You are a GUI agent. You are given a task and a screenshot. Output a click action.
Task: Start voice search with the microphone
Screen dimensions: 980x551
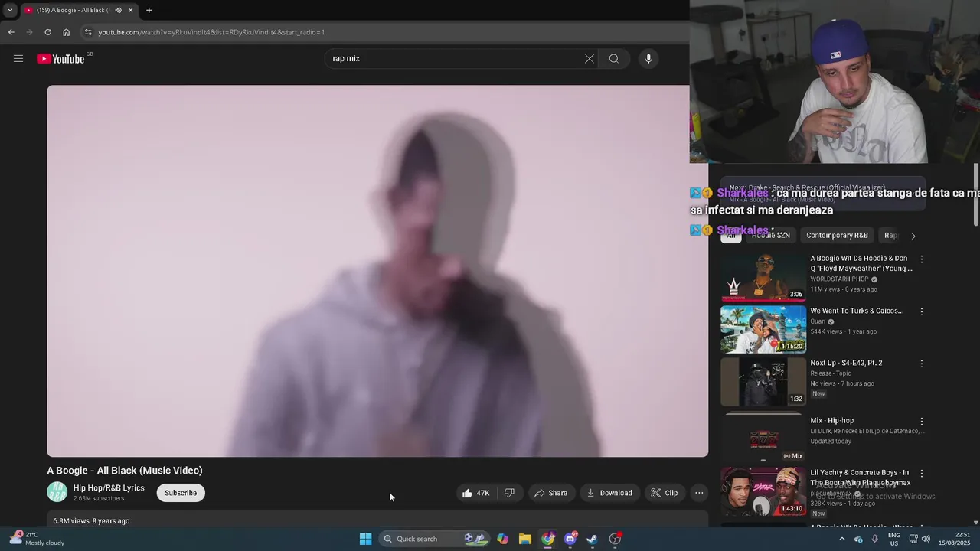coord(648,59)
